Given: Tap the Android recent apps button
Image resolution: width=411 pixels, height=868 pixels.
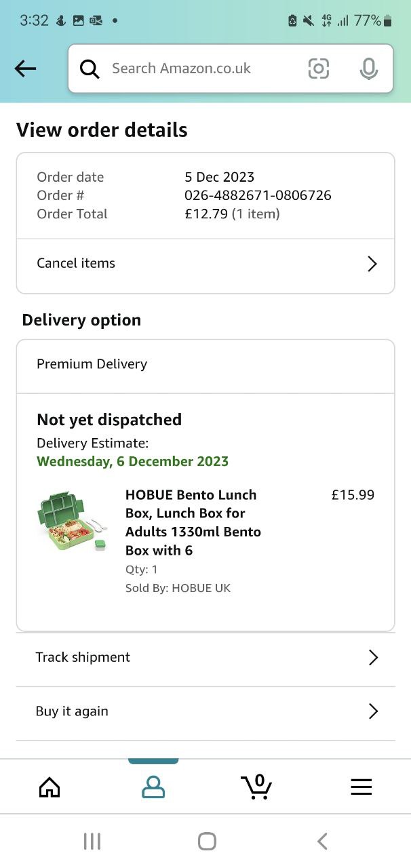Looking at the screenshot, I should tap(92, 842).
